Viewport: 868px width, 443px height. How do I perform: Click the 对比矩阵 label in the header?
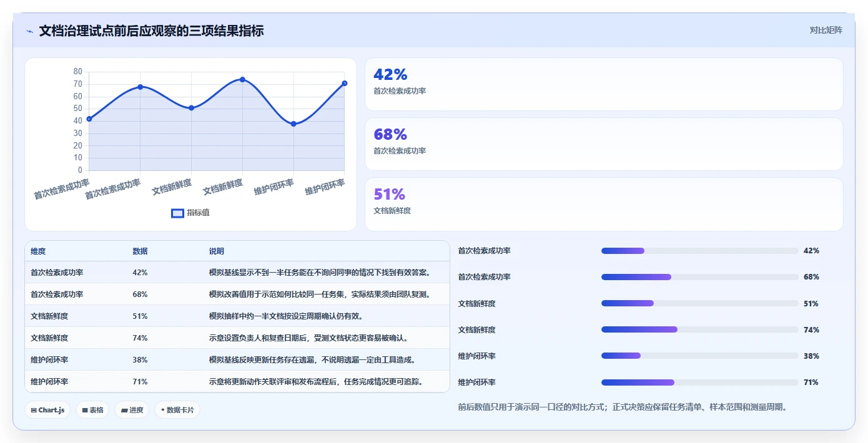[x=826, y=30]
